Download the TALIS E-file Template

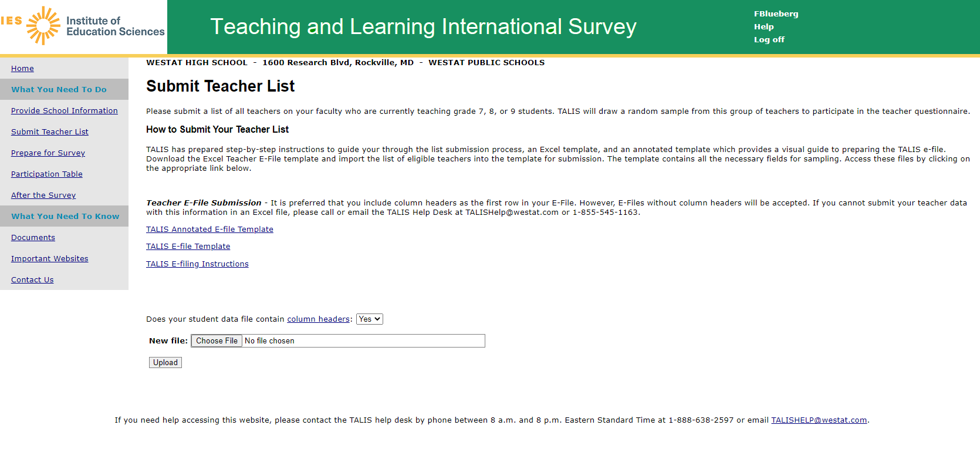188,247
